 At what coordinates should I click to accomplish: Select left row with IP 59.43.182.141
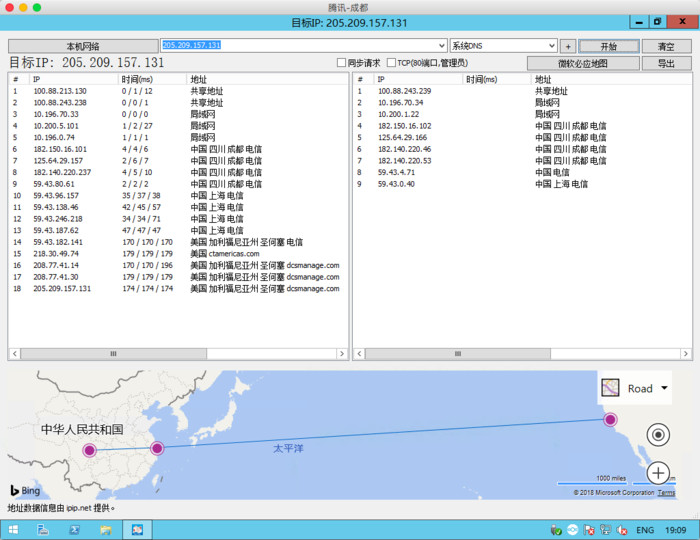coord(178,242)
